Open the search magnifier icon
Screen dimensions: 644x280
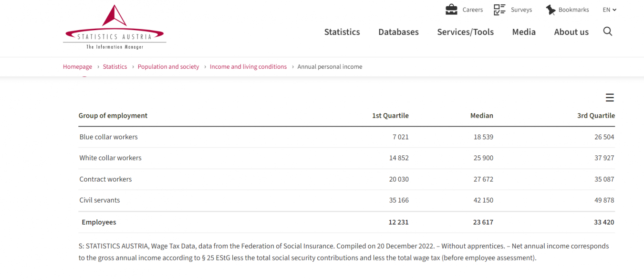point(607,32)
